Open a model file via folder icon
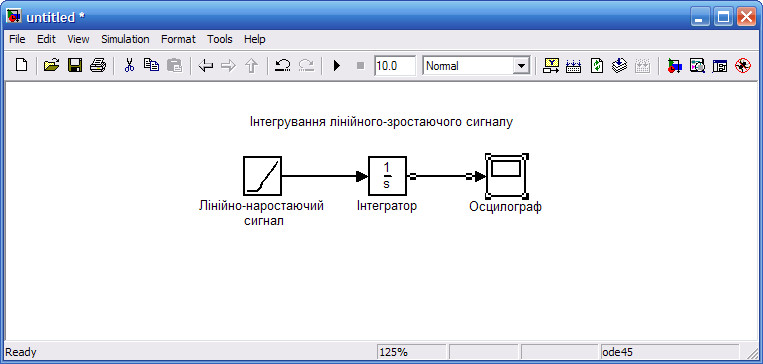 (52, 65)
